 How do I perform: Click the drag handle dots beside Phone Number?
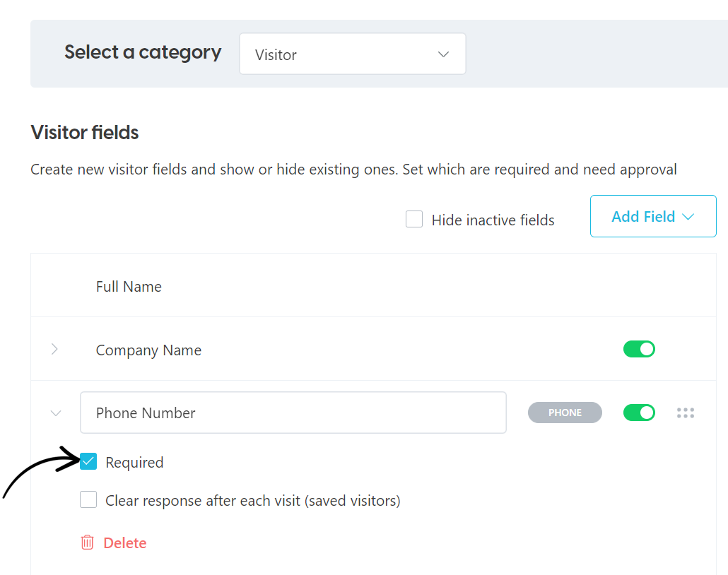tap(685, 413)
